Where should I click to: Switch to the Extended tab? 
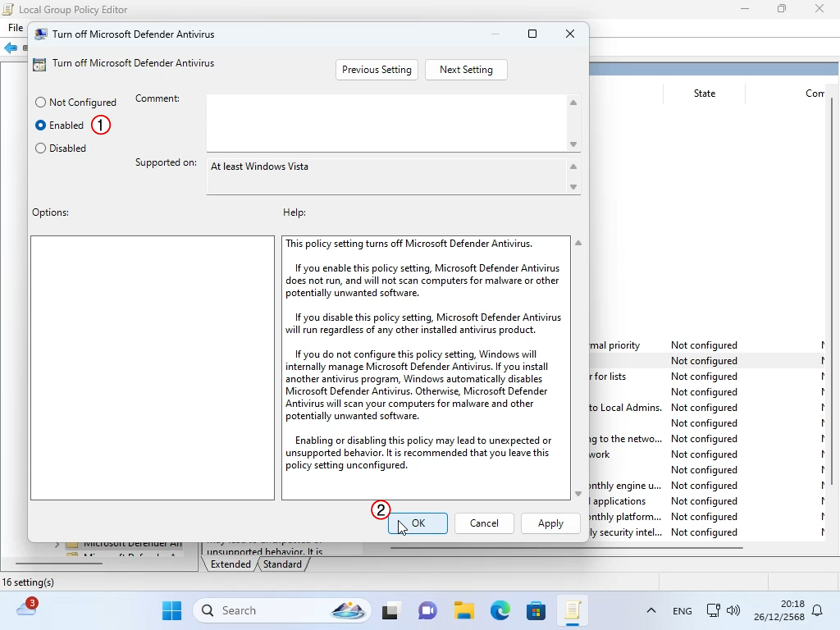[x=231, y=564]
